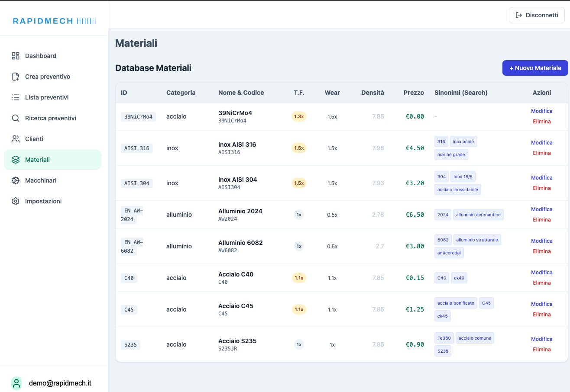Click the 'ck40' synonym tag
This screenshot has height=392, width=570.
point(459,278)
